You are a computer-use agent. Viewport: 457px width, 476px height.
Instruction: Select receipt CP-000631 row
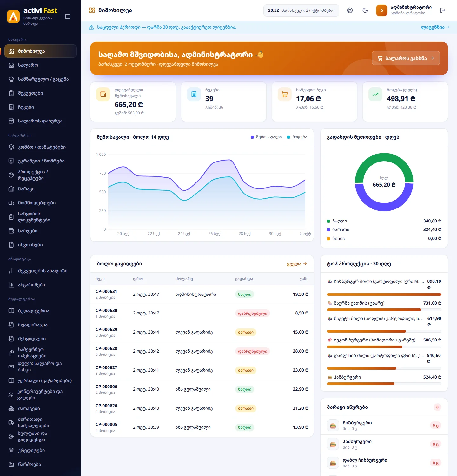click(202, 294)
